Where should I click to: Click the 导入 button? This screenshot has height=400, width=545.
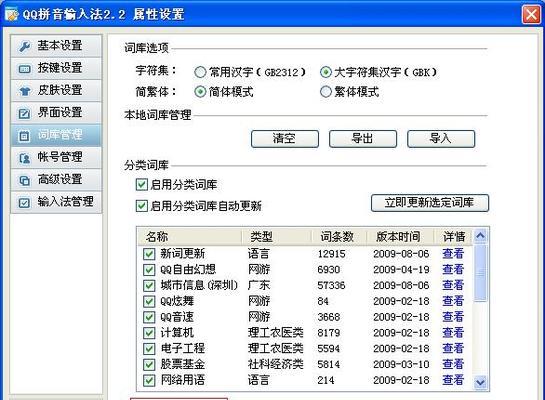tap(441, 139)
